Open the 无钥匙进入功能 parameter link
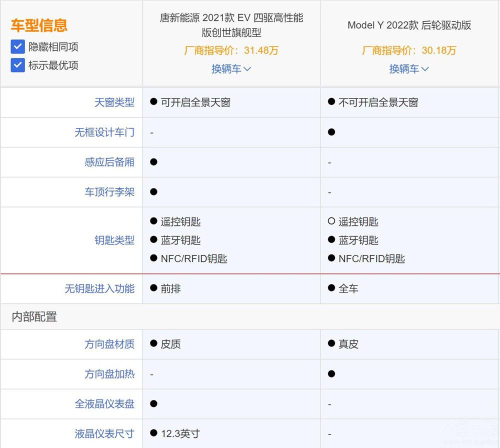The width and height of the screenshot is (500, 448). tap(99, 288)
